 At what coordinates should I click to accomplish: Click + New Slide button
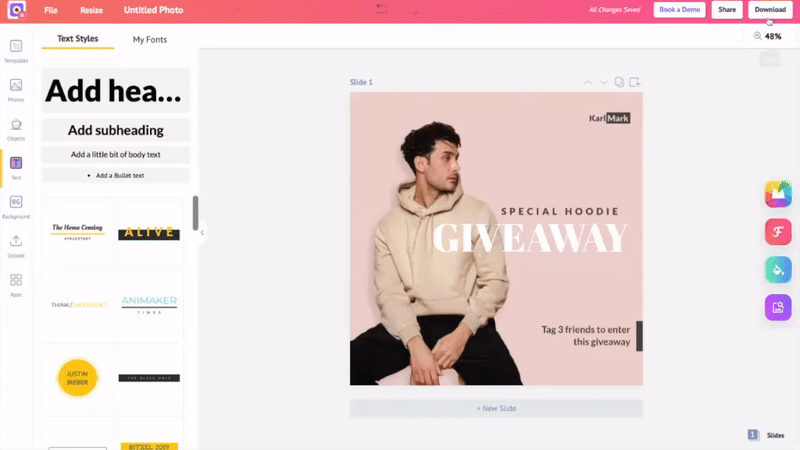(496, 408)
